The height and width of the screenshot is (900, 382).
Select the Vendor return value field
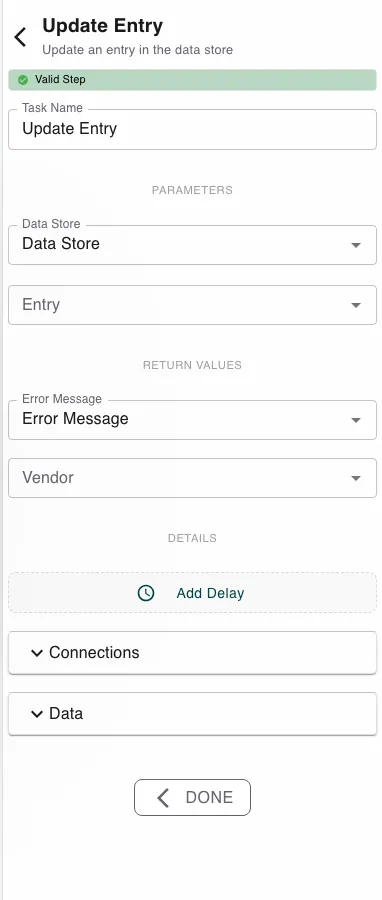[192, 478]
